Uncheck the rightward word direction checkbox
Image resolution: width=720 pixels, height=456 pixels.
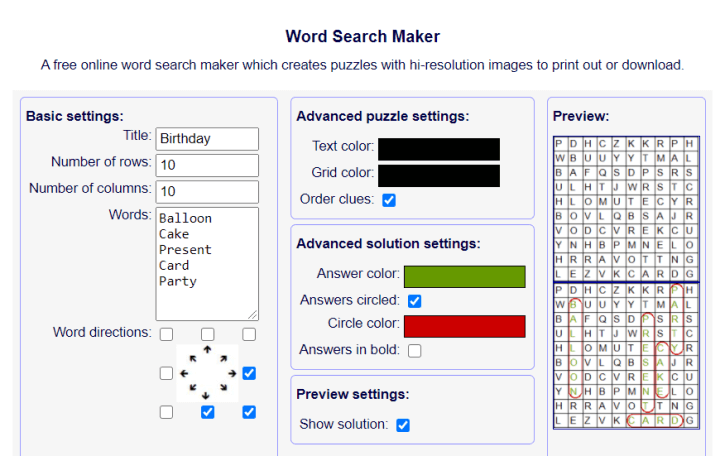click(249, 373)
